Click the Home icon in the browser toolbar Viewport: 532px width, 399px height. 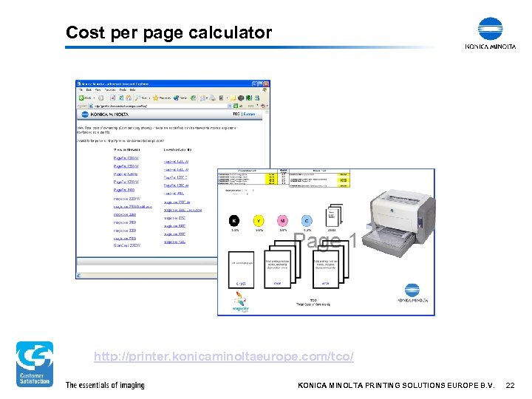tap(129, 98)
